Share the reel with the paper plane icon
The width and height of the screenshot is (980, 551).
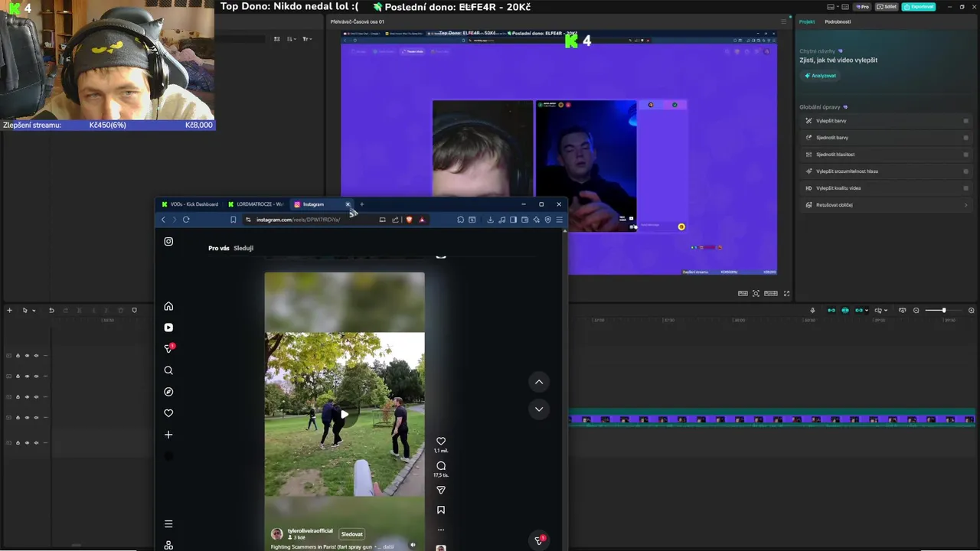(x=441, y=491)
